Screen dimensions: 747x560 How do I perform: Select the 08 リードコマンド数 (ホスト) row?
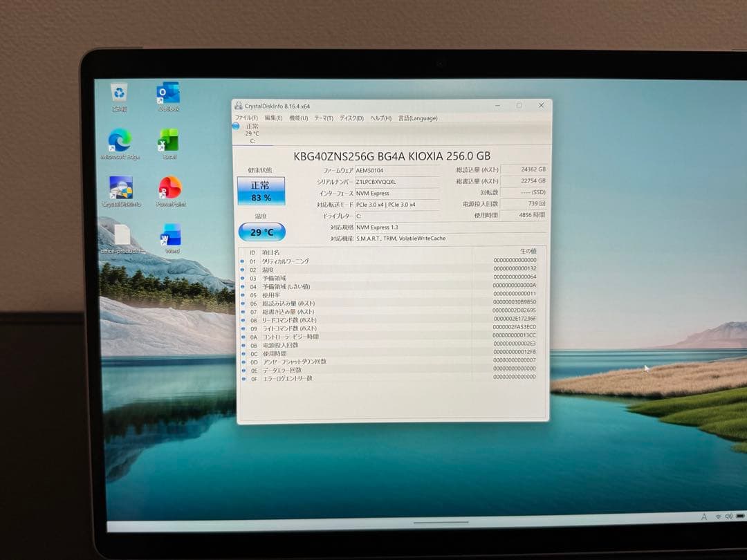click(x=392, y=319)
